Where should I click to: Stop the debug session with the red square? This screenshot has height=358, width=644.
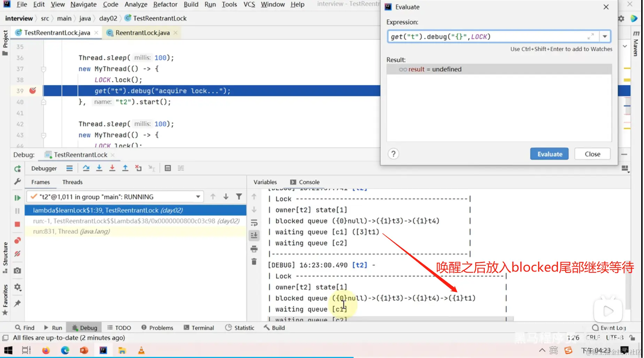17,224
